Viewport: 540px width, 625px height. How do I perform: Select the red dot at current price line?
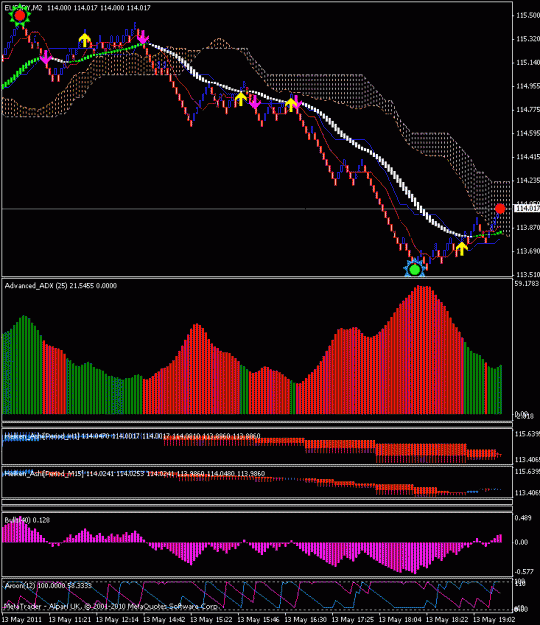point(500,208)
